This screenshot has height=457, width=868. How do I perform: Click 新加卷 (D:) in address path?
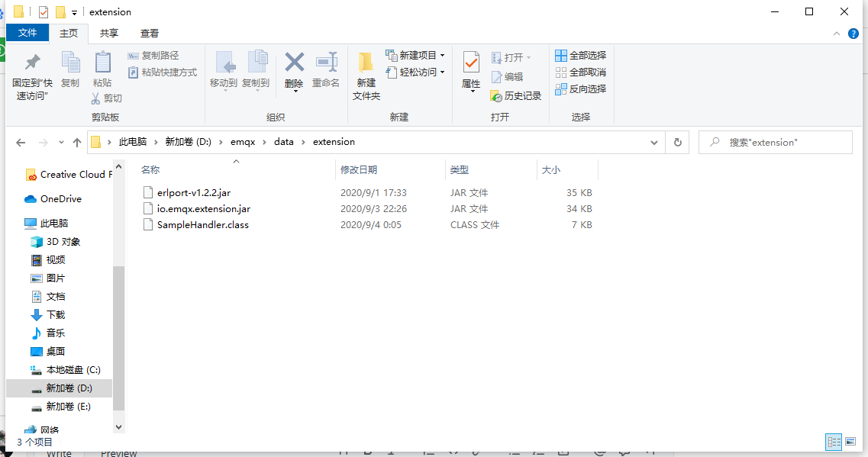point(189,142)
